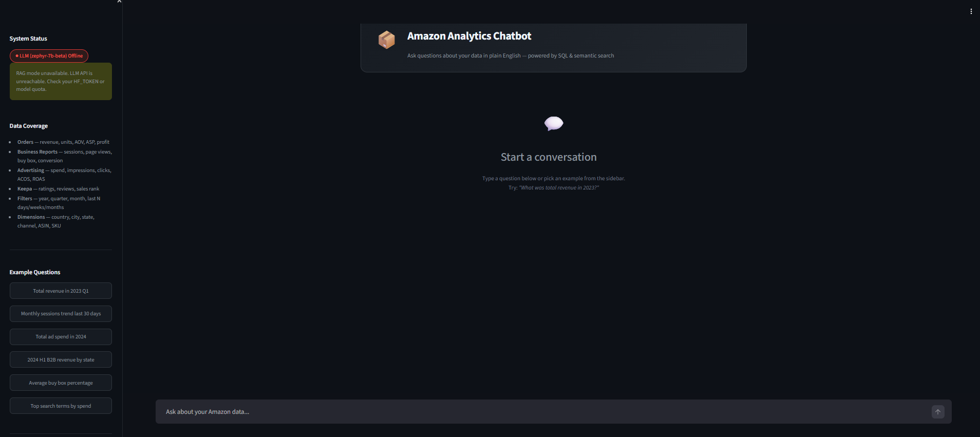Click the 'Amazon Analytics Chatbot' title

tap(469, 36)
